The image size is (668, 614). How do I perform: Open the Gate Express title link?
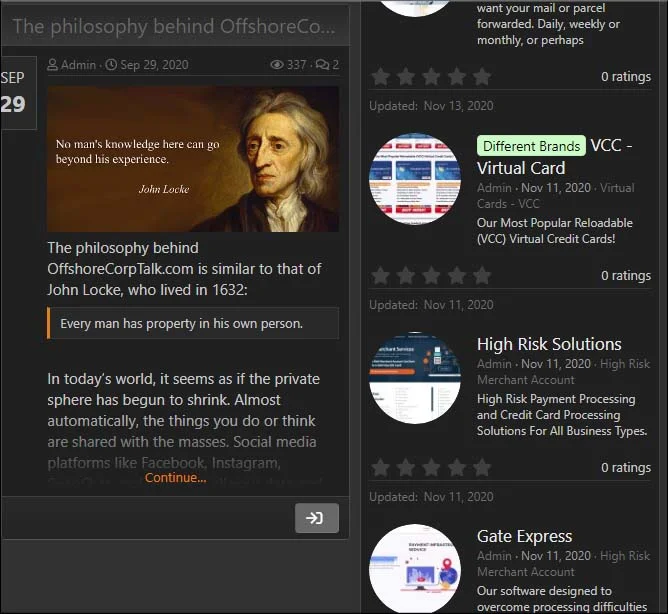[524, 536]
